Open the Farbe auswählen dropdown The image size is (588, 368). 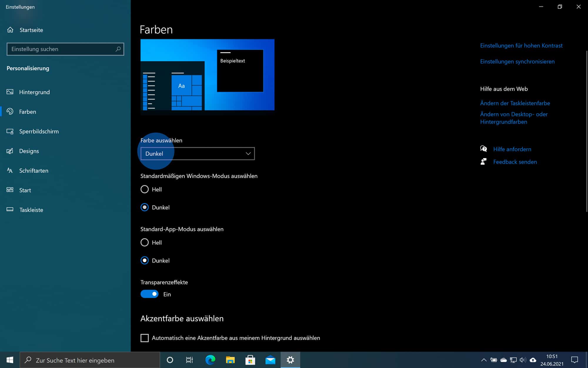coord(197,153)
